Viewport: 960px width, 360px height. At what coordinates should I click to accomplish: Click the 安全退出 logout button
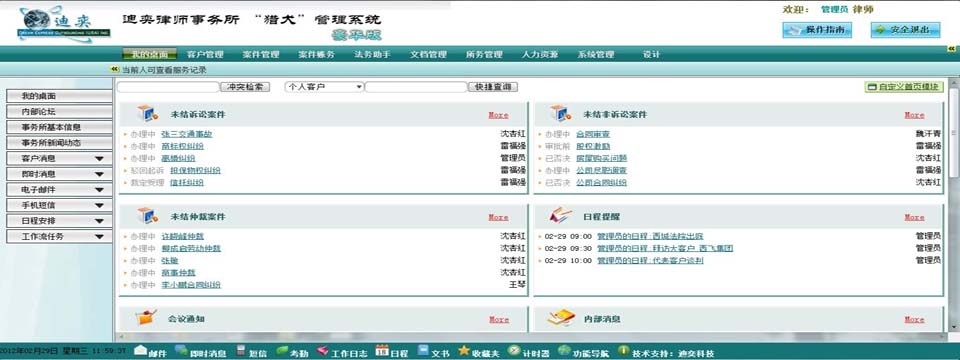pyautogui.click(x=906, y=30)
